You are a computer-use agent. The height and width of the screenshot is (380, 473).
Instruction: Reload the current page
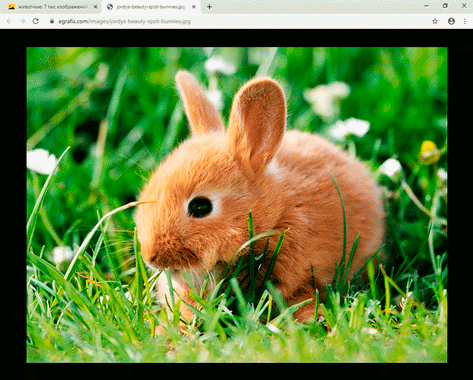pyautogui.click(x=35, y=21)
